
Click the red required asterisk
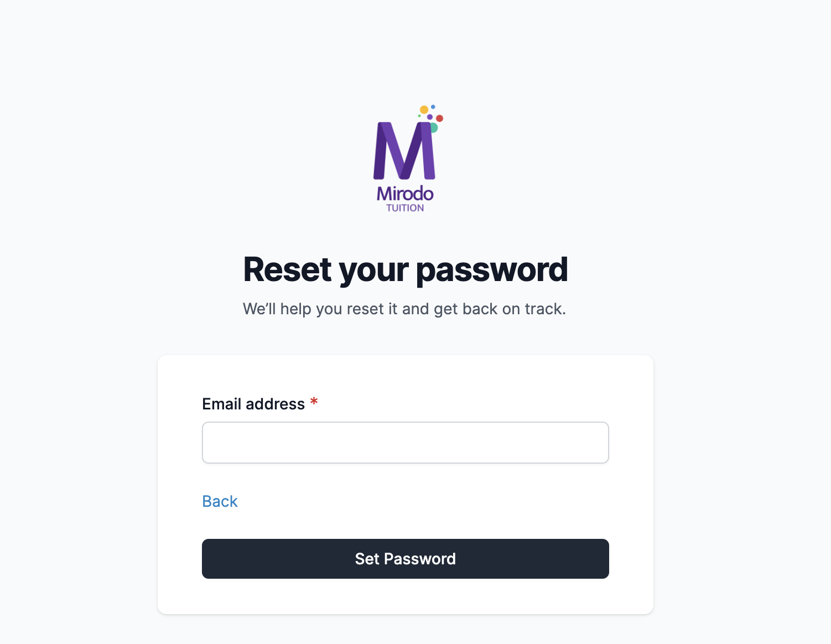pyautogui.click(x=314, y=402)
